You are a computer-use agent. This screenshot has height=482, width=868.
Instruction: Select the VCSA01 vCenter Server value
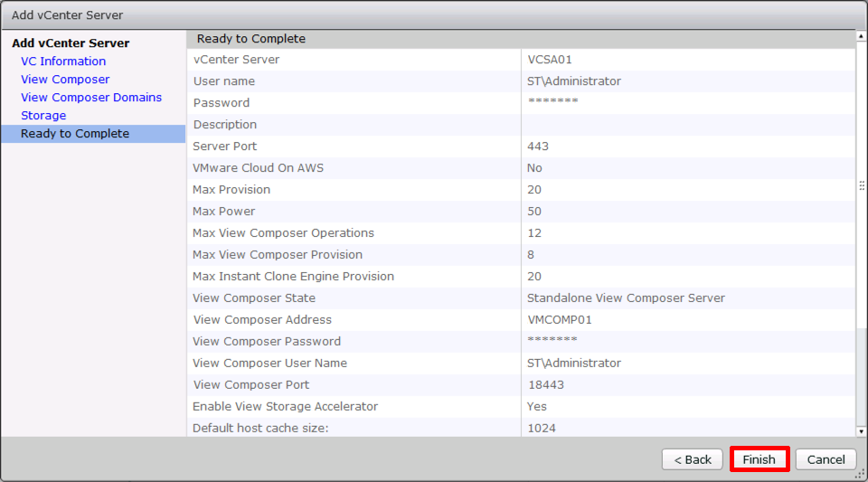click(550, 59)
